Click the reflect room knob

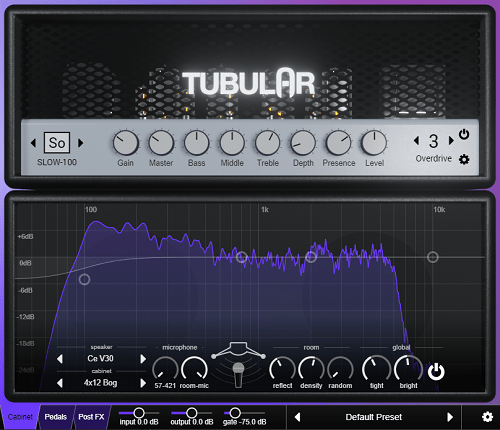[282, 369]
